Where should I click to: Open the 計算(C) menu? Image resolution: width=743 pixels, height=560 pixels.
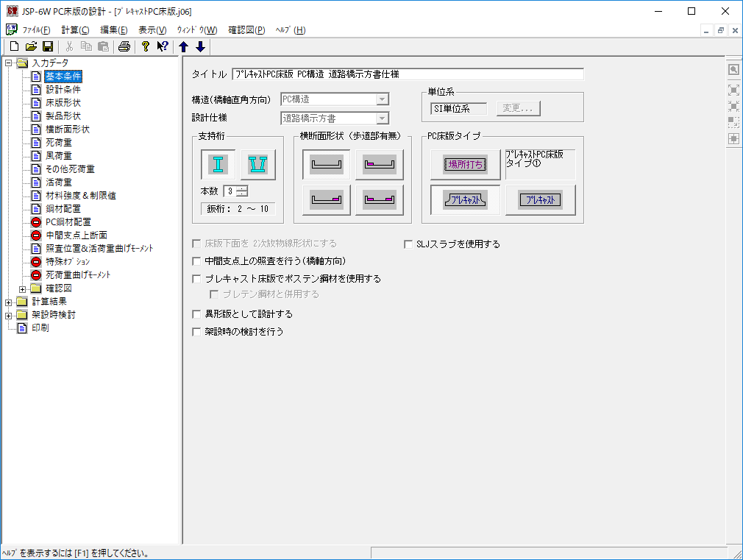75,30
